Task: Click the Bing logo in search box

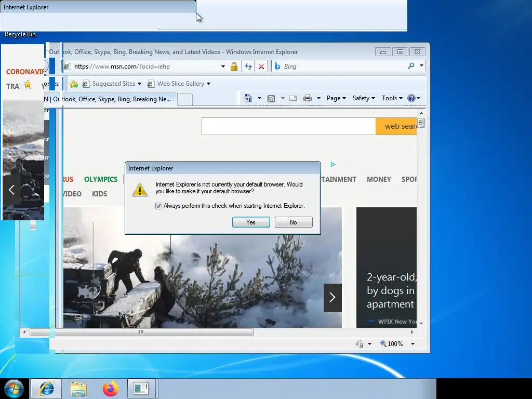Action: pos(277,66)
